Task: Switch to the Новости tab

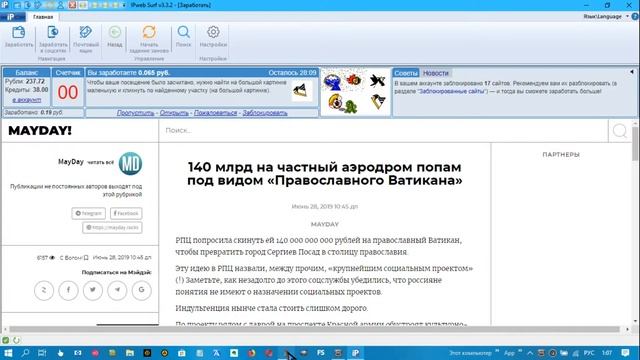Action: (x=436, y=73)
